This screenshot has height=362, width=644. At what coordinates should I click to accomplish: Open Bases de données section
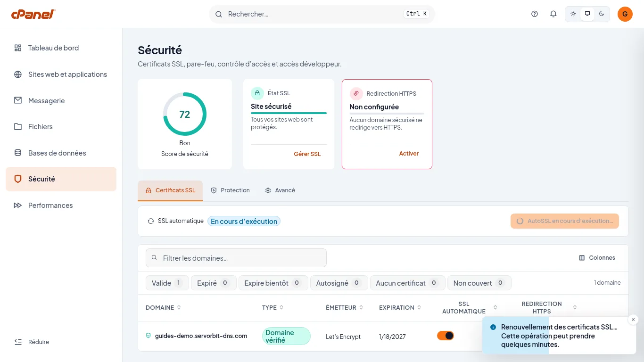[x=61, y=153]
